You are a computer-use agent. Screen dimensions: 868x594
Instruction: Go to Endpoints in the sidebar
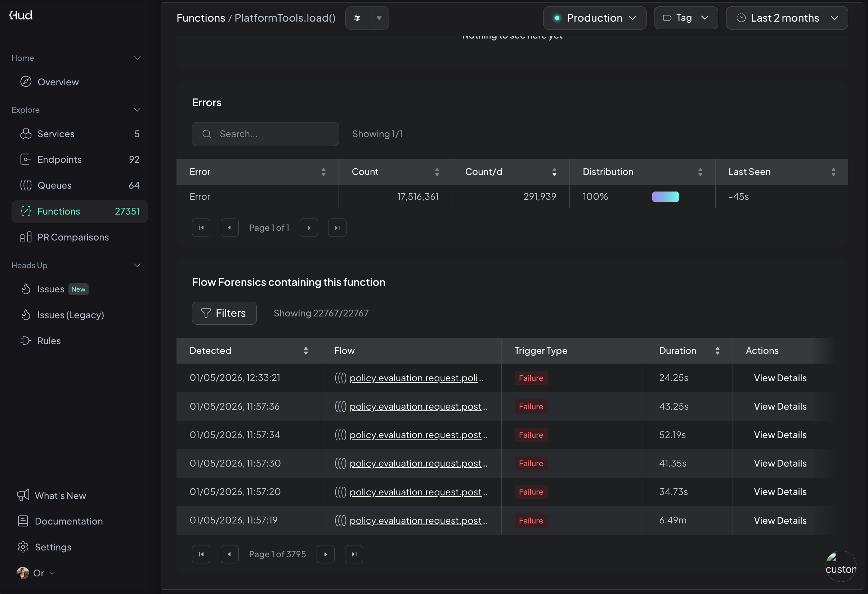click(x=59, y=159)
